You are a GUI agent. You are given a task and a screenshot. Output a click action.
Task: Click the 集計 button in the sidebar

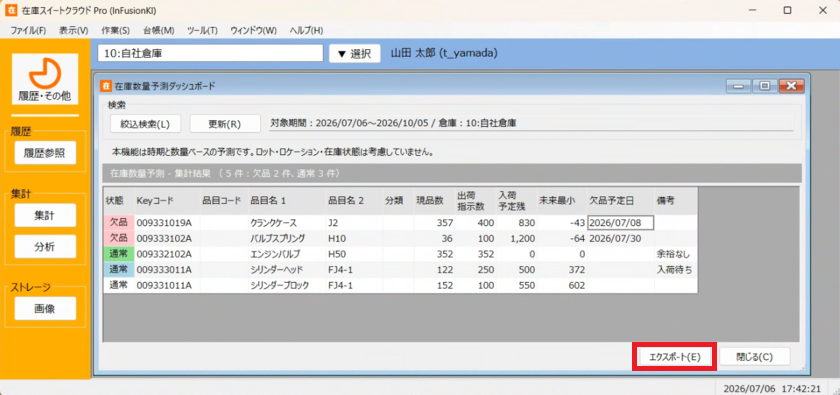pyautogui.click(x=45, y=215)
